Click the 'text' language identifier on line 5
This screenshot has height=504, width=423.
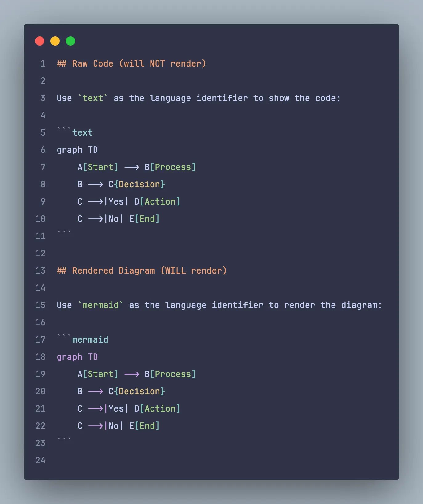83,132
